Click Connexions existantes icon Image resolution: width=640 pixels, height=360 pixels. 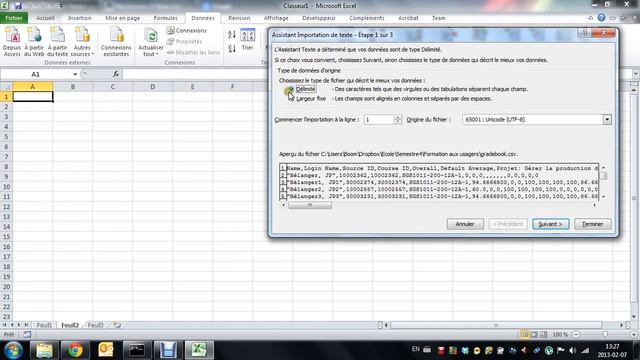click(116, 41)
